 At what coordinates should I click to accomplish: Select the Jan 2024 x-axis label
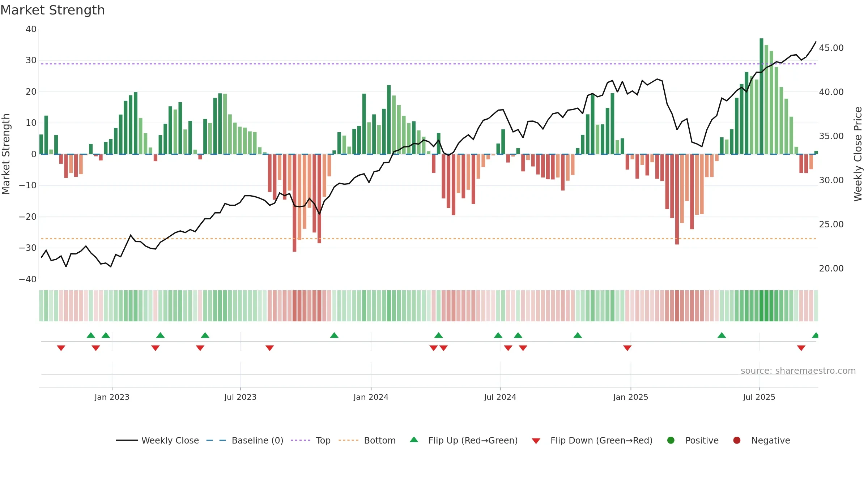point(371,397)
